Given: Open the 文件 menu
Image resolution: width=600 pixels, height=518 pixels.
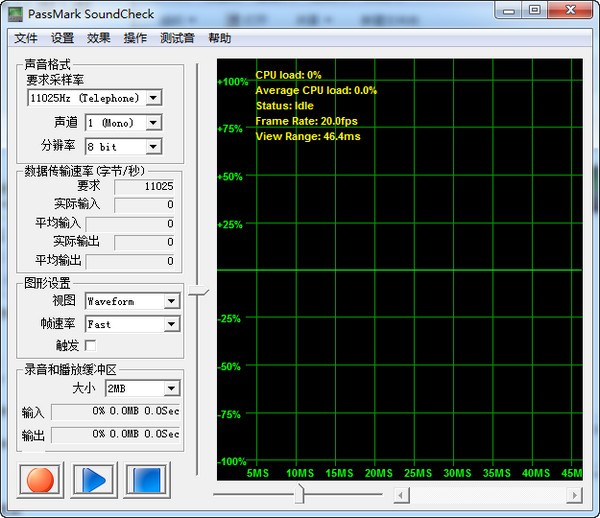Looking at the screenshot, I should 26,38.
